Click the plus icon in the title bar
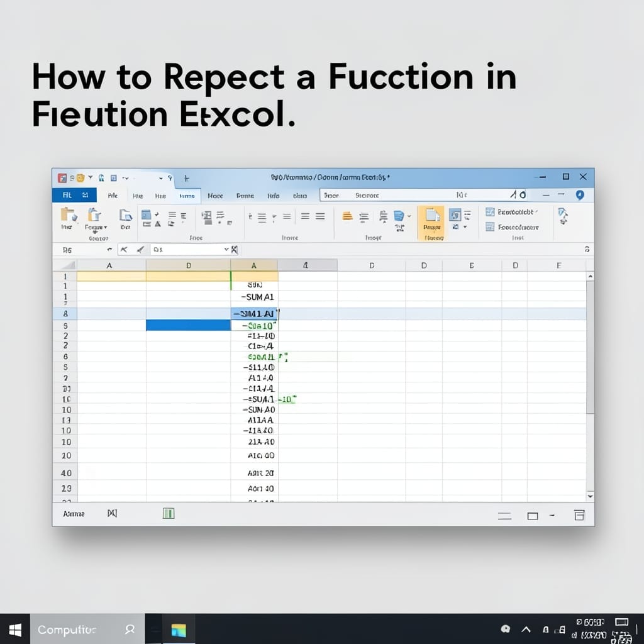 (x=186, y=178)
